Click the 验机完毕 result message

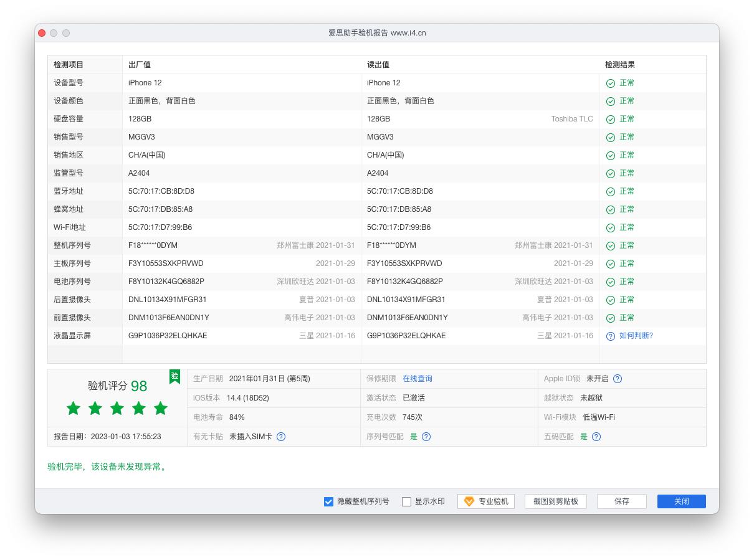(x=108, y=467)
